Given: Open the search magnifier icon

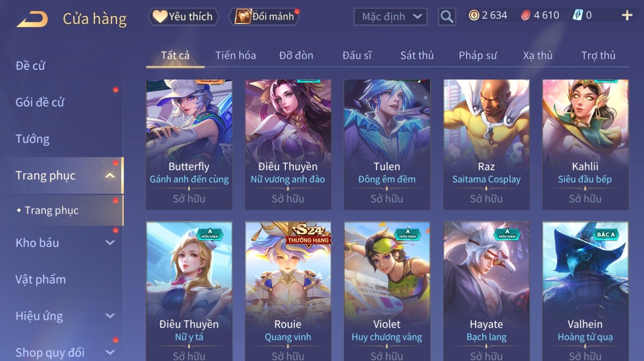Looking at the screenshot, I should [447, 17].
